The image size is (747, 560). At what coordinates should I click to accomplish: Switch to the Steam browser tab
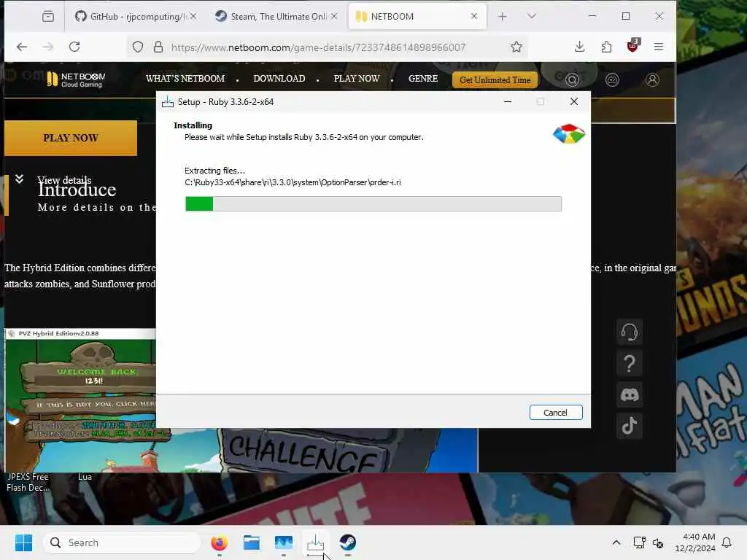pos(276,16)
